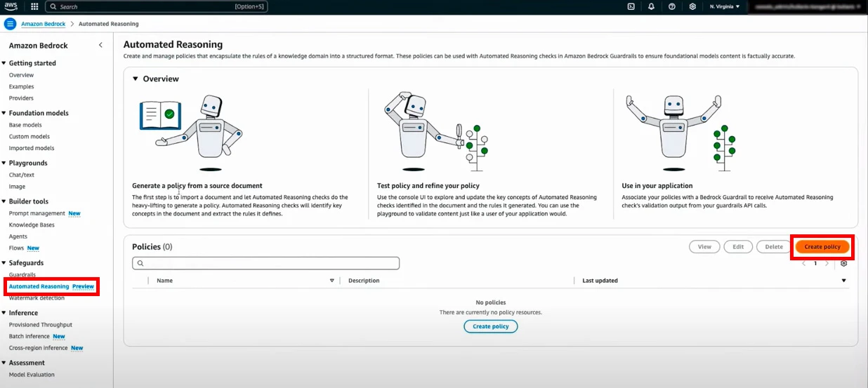
Task: Open the N. Virginia region dropdown
Action: pos(724,6)
